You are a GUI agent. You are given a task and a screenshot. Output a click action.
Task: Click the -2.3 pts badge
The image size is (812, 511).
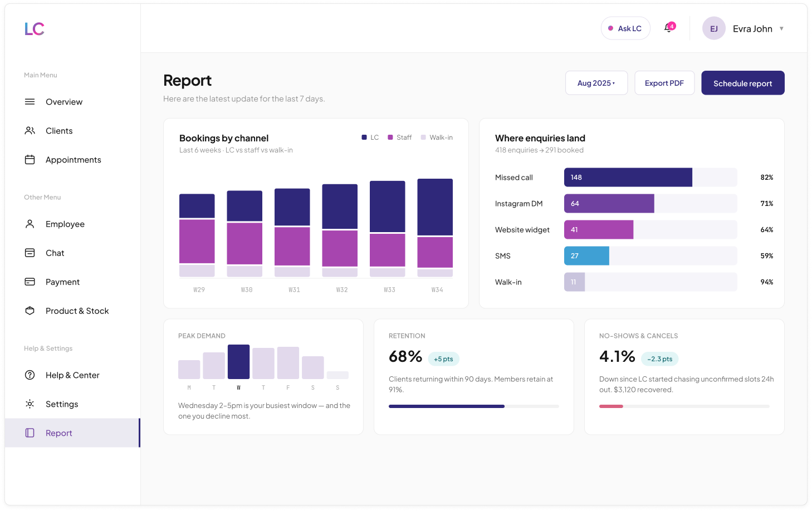(660, 359)
